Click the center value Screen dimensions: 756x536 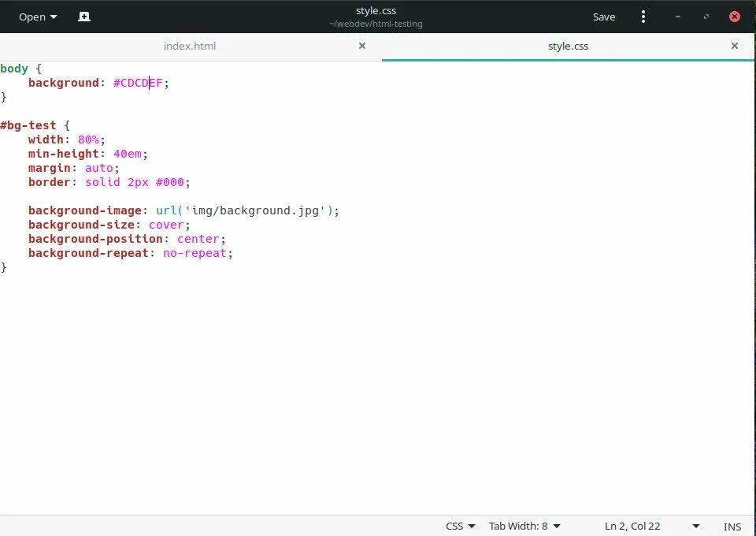coord(198,239)
